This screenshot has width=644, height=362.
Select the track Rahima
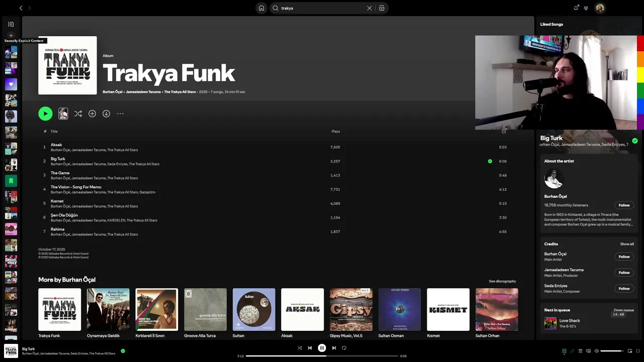pos(57,229)
